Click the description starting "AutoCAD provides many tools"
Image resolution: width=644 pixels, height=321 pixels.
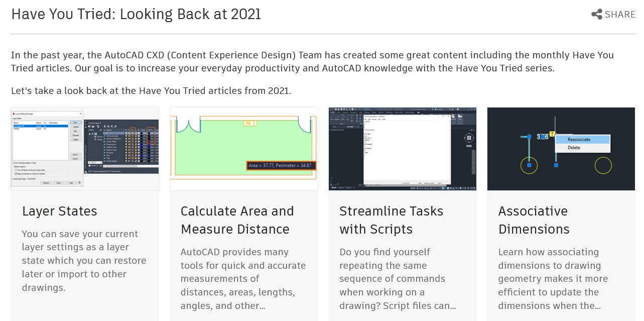tap(243, 279)
